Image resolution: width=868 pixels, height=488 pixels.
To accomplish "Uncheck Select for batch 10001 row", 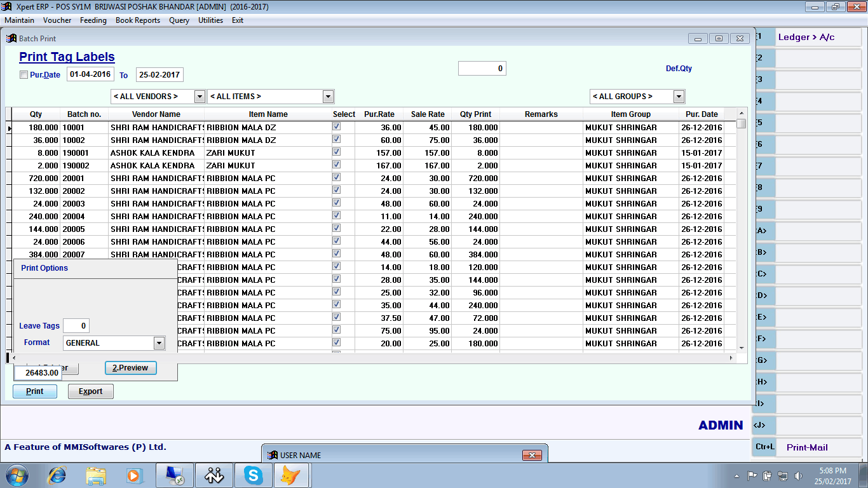I will click(x=337, y=126).
